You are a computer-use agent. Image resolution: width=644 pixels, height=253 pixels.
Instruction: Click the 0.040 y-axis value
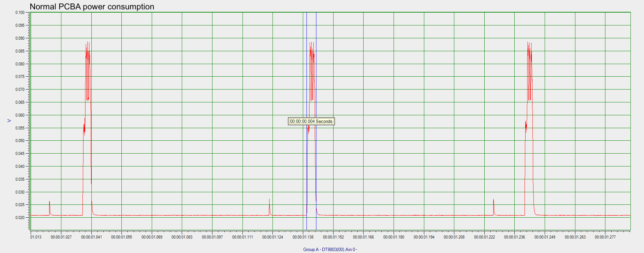(20, 166)
